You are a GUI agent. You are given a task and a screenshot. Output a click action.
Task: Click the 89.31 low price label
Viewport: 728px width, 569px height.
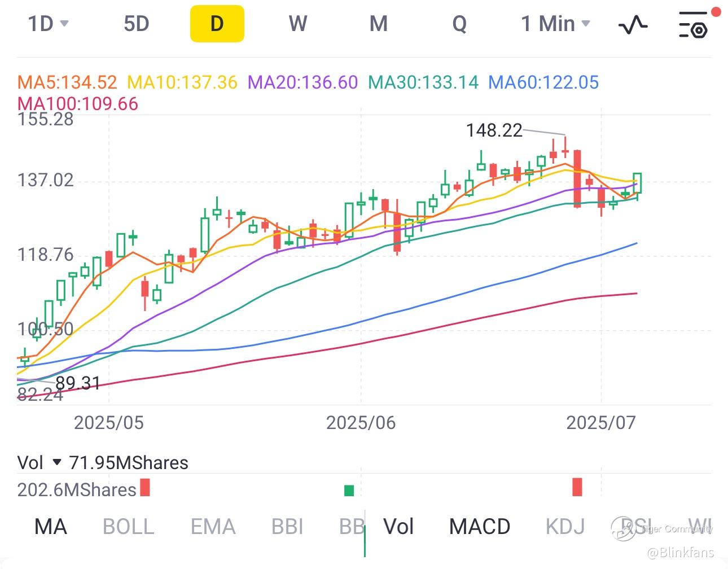[x=78, y=383]
